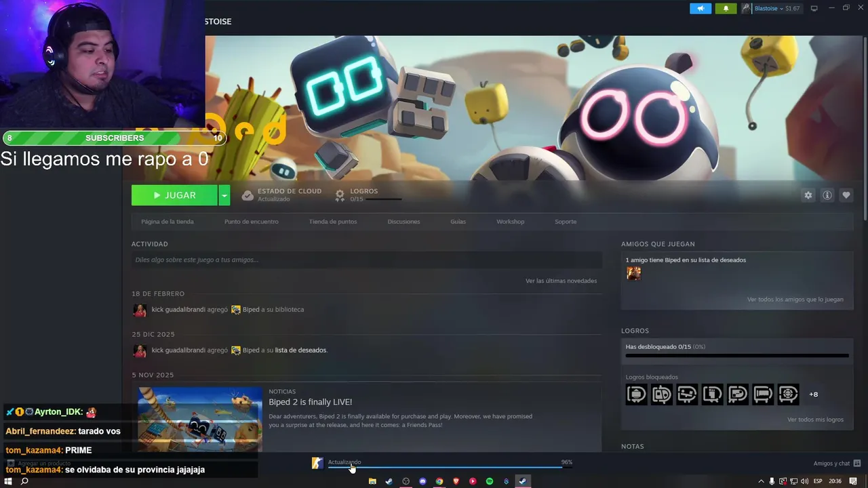The width and height of the screenshot is (868, 488).
Task: Open Amigos y chat
Action: 837,464
